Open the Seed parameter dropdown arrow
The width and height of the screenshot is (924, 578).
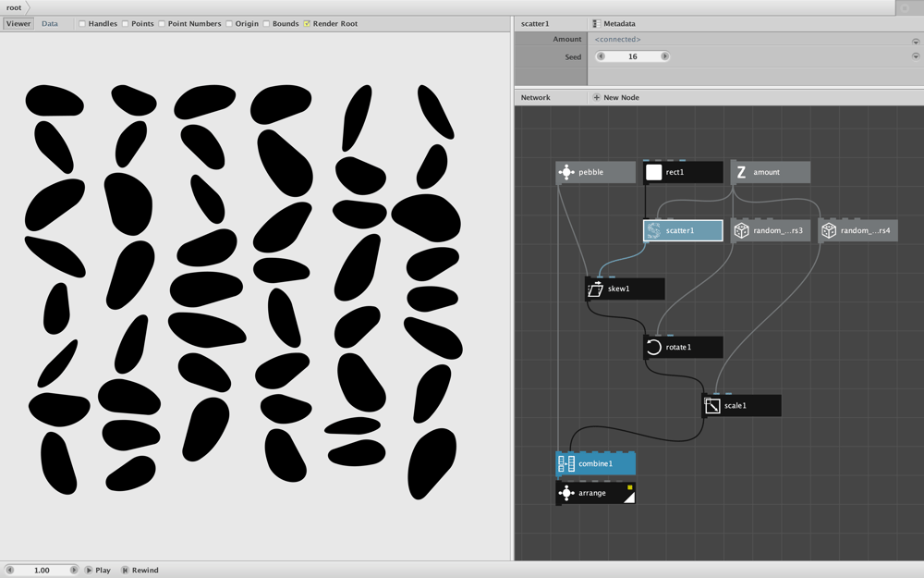click(916, 56)
